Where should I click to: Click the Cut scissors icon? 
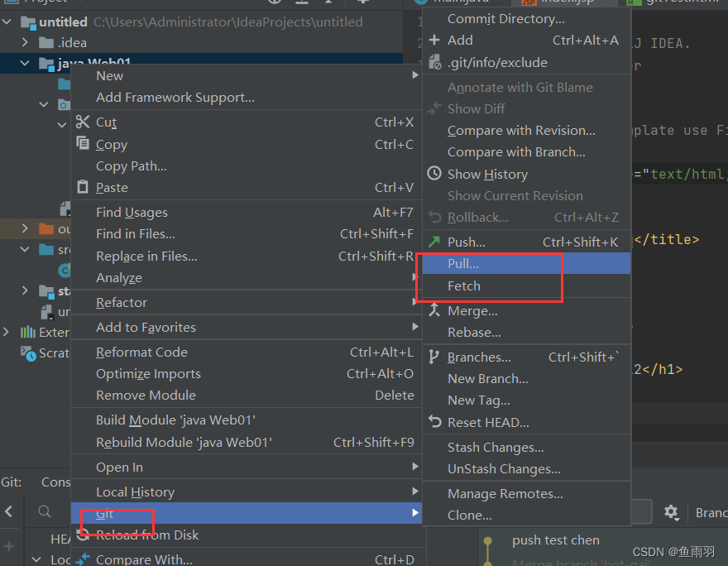(83, 122)
